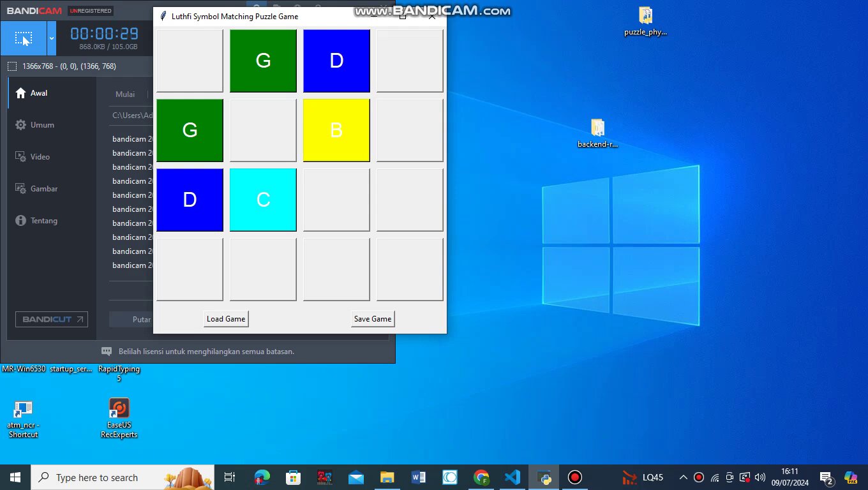The image size is (868, 490).
Task: Show hidden system tray icons chevron
Action: pos(683,477)
